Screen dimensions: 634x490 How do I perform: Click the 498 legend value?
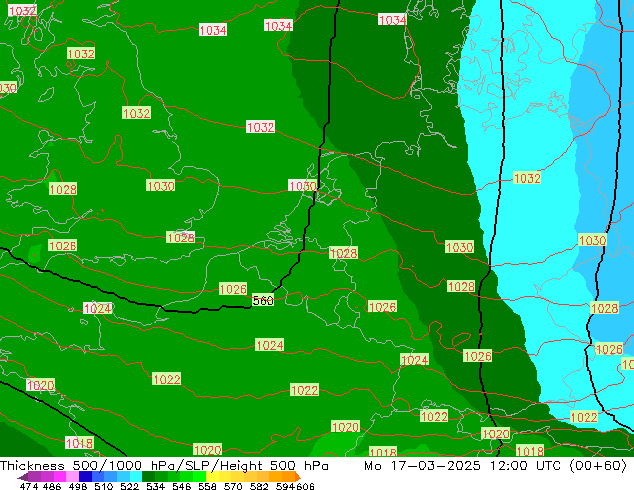[78, 486]
